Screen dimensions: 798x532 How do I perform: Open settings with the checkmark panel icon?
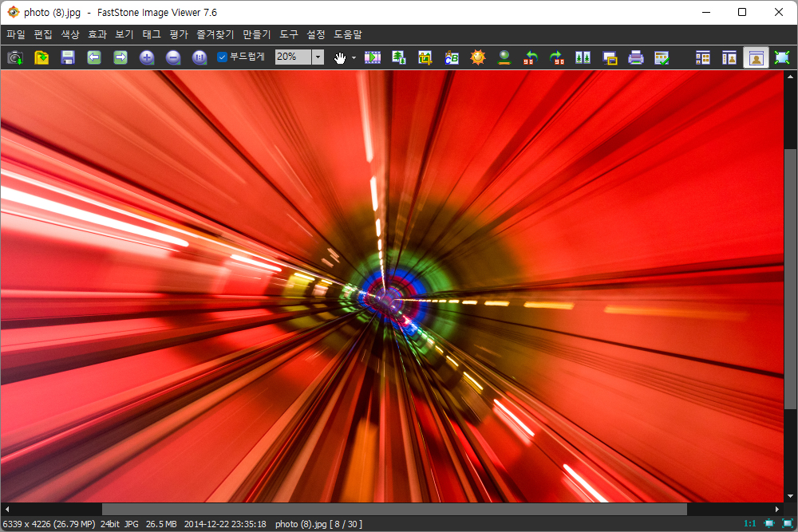point(662,57)
